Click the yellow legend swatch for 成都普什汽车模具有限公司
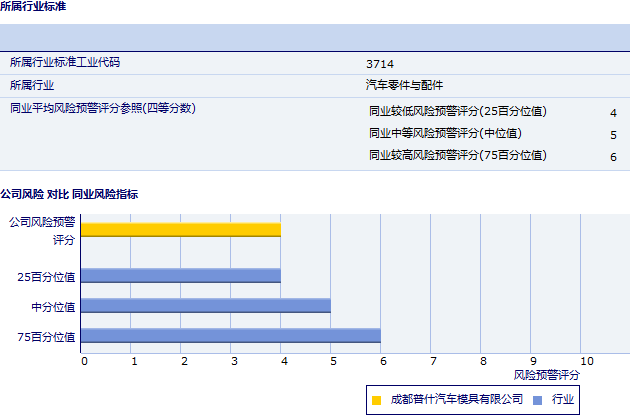The width and height of the screenshot is (634, 418). 377,400
